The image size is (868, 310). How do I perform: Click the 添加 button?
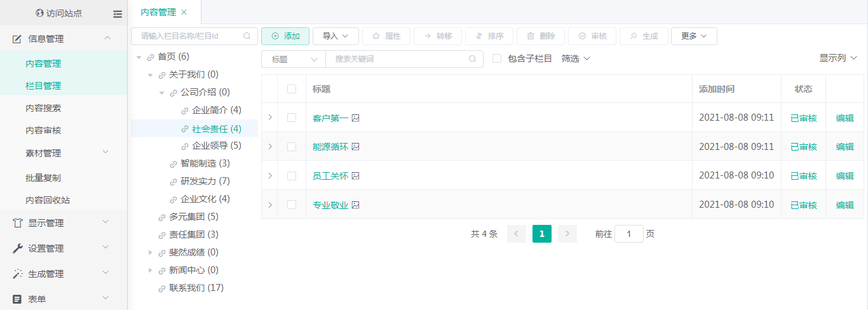click(285, 36)
